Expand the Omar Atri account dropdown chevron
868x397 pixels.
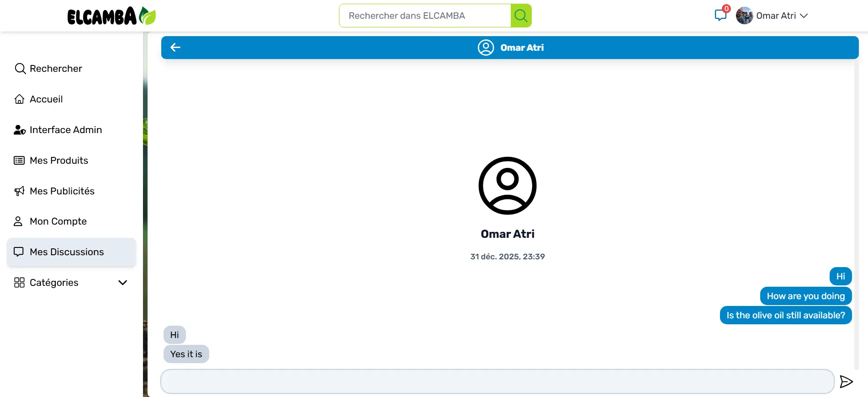[x=804, y=16]
